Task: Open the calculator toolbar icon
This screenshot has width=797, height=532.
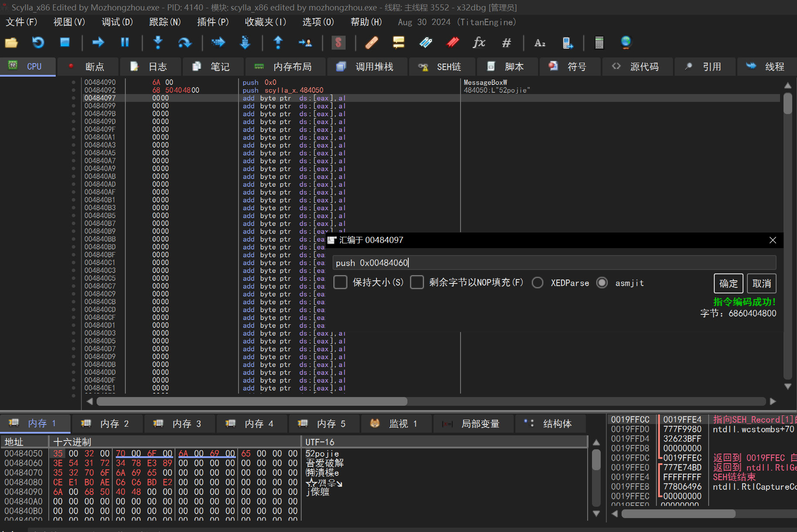Action: (599, 42)
